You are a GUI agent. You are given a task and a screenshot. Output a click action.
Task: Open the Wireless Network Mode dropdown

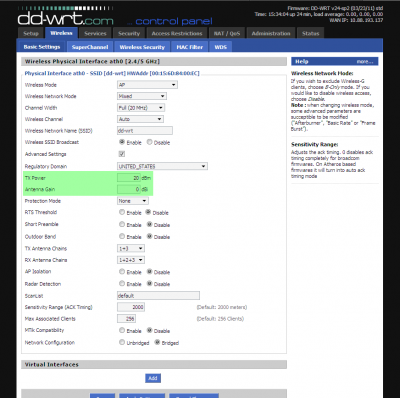click(142, 96)
